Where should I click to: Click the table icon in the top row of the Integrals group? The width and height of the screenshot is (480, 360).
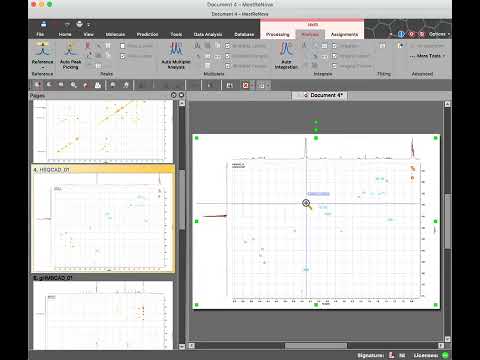324,46
